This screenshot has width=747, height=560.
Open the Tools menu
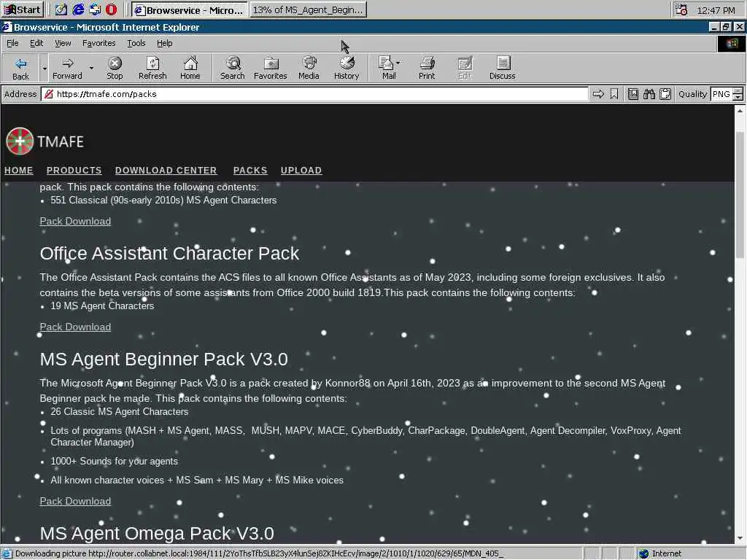coord(136,43)
